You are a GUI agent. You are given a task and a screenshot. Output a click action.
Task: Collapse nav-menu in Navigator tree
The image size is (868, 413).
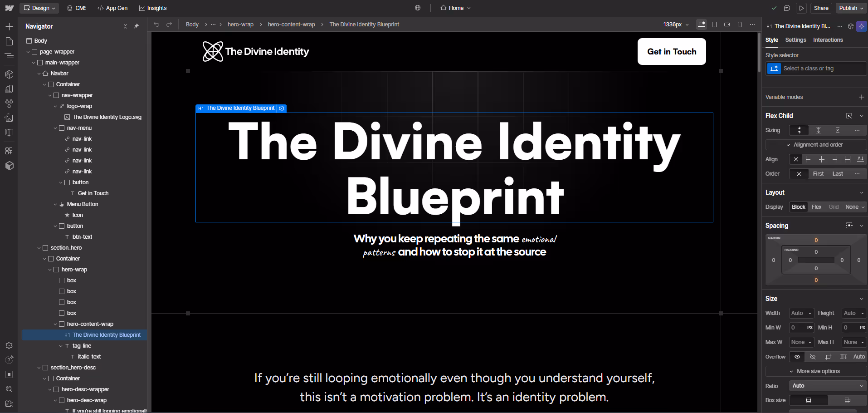tap(55, 128)
